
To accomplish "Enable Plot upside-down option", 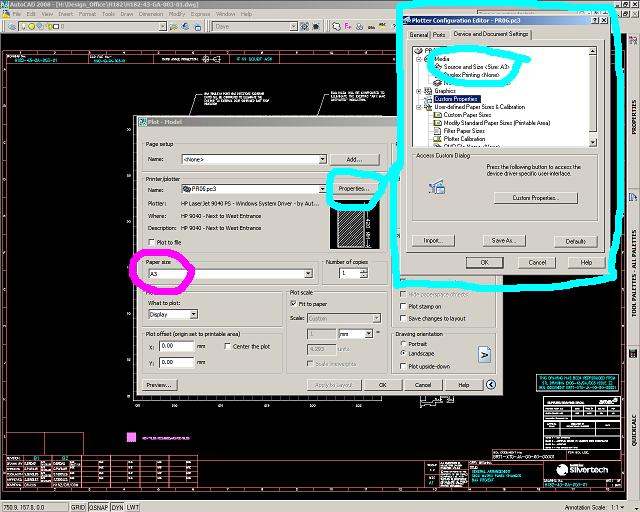I will click(x=403, y=366).
